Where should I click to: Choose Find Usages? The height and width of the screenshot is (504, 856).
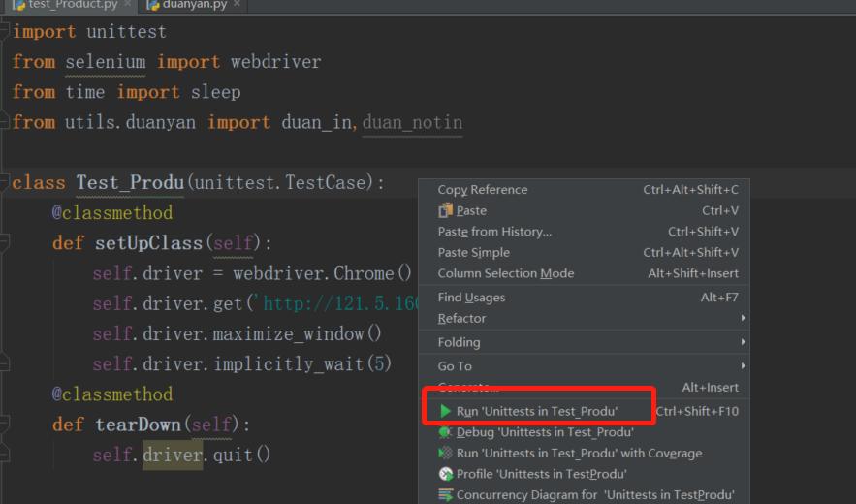[x=585, y=297]
